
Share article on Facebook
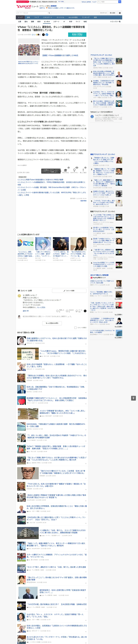[47, 35]
